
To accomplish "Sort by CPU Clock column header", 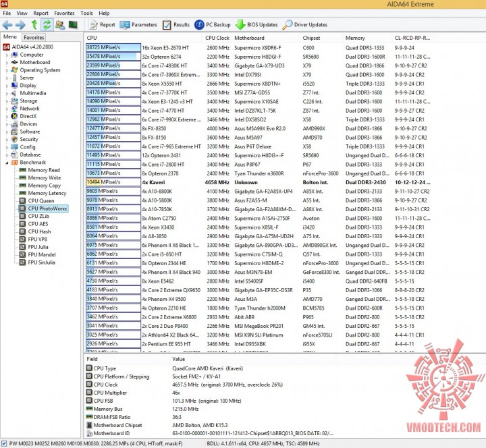I will pos(217,38).
